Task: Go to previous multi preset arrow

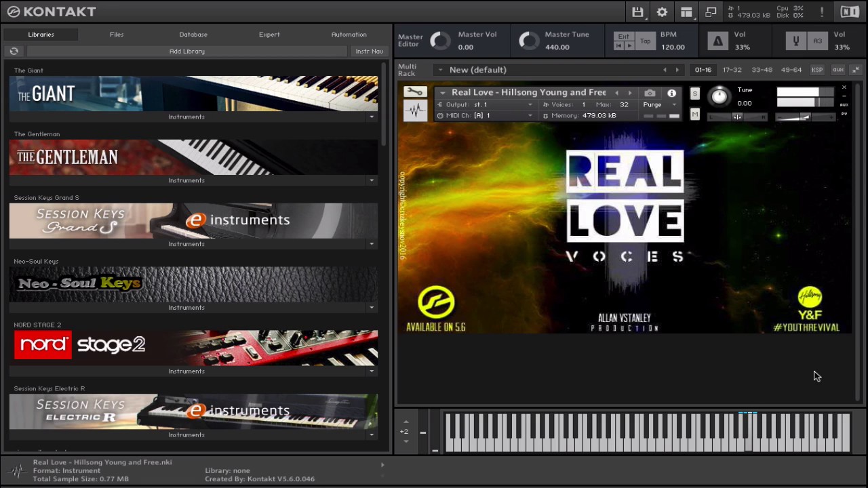Action: coord(665,70)
